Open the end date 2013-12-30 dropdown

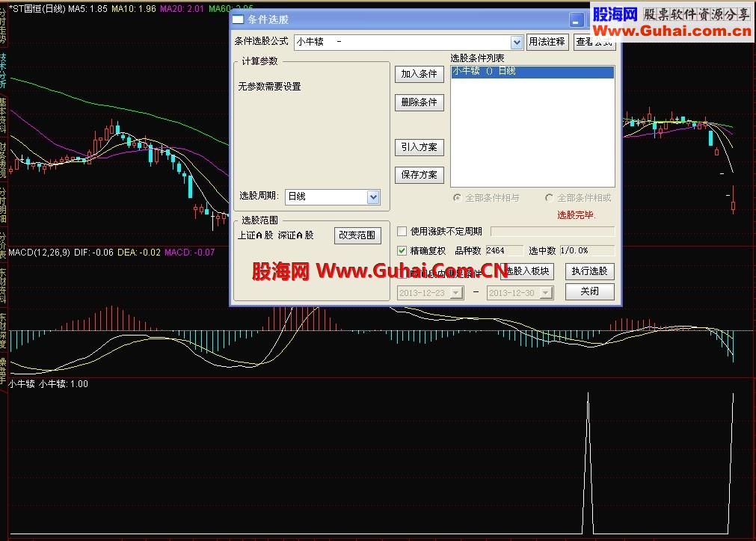pos(546,293)
